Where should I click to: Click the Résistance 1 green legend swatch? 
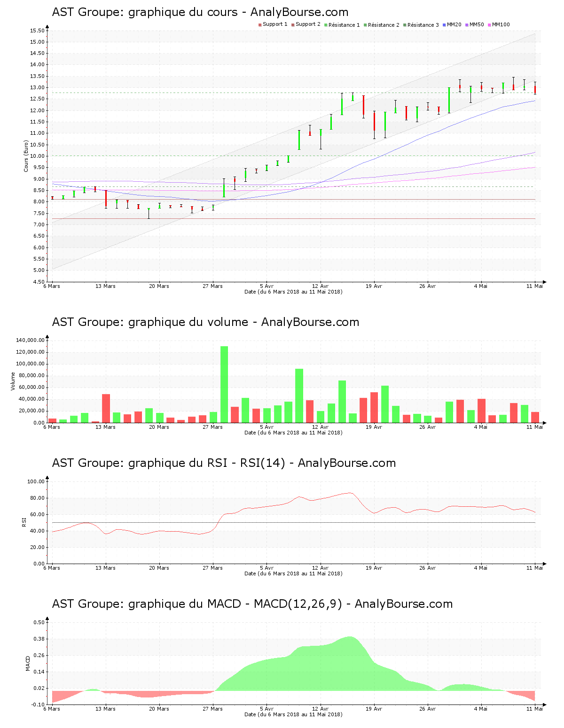point(326,25)
